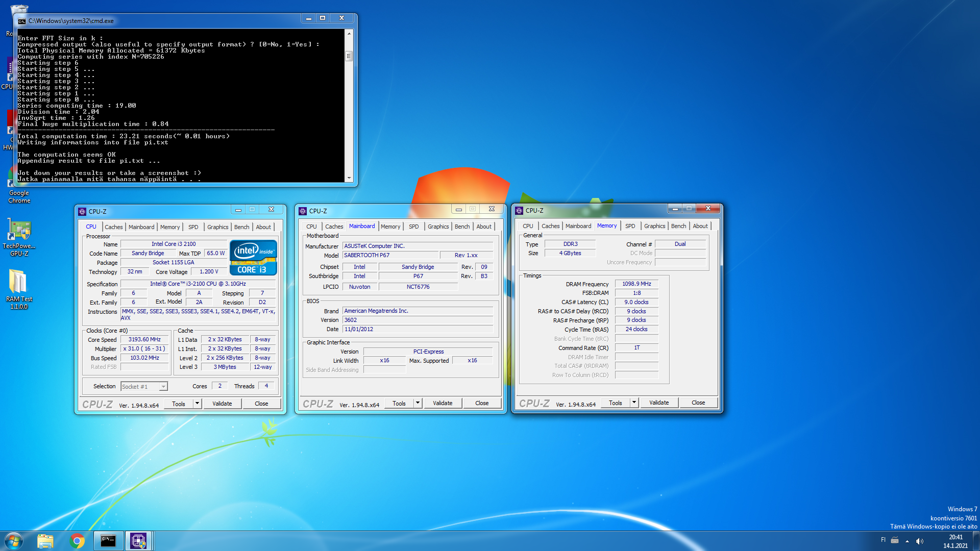Open Graphics tab in right CPU-Z
Screen dimensions: 980x551
[654, 226]
